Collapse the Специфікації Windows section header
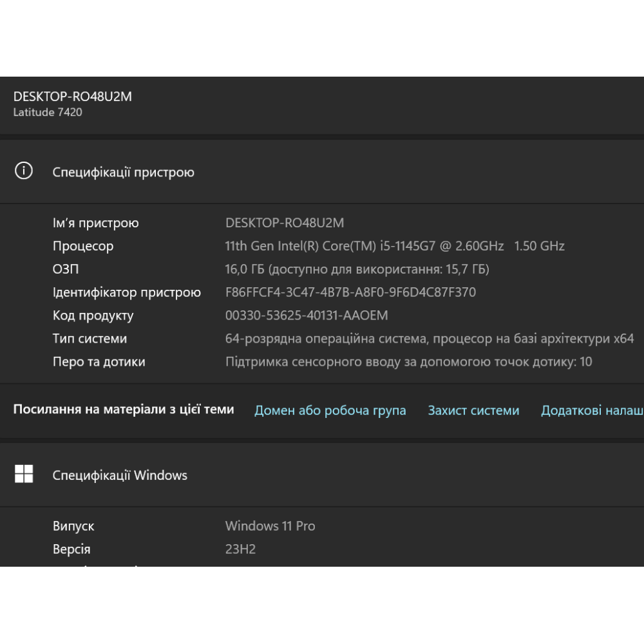The height and width of the screenshot is (644, 644). point(322,475)
